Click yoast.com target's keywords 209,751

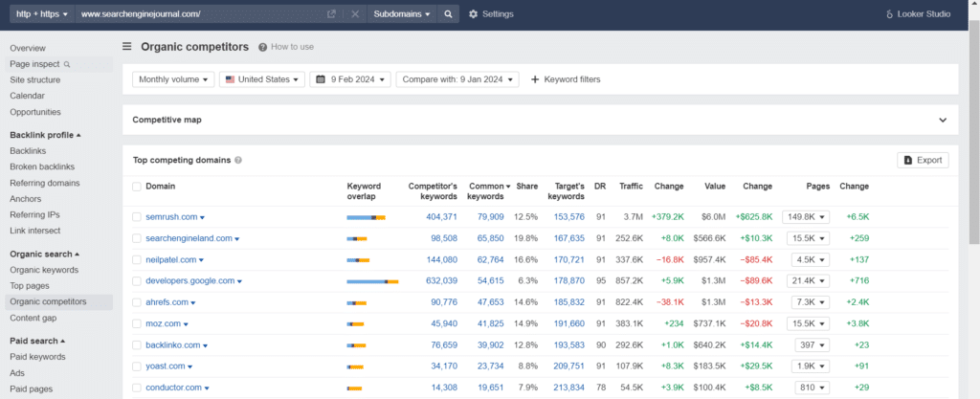[568, 366]
